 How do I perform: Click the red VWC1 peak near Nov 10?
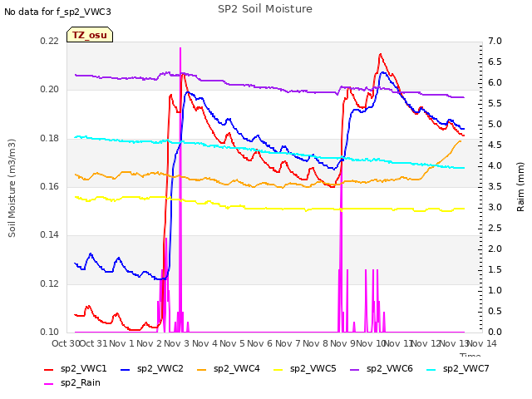pyautogui.click(x=381, y=54)
